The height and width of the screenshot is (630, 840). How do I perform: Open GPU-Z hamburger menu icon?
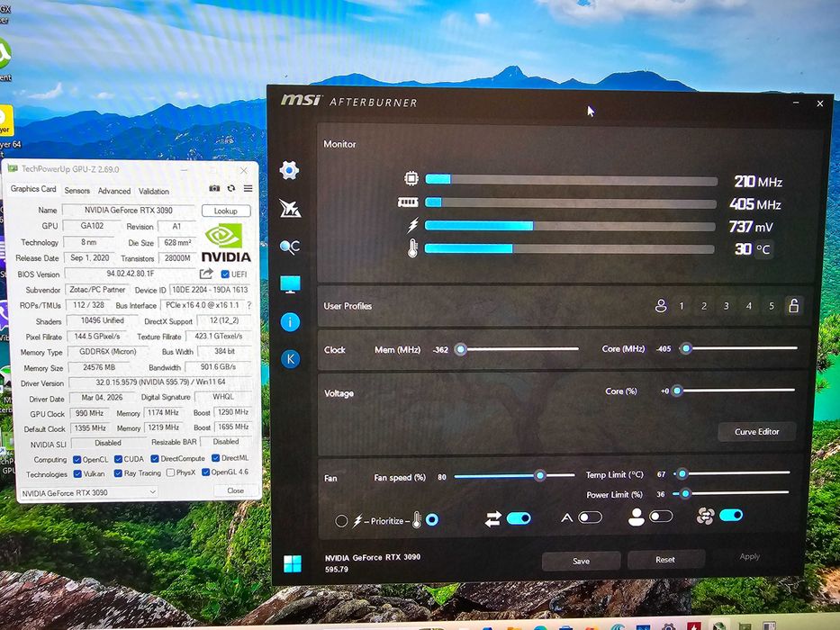click(248, 188)
